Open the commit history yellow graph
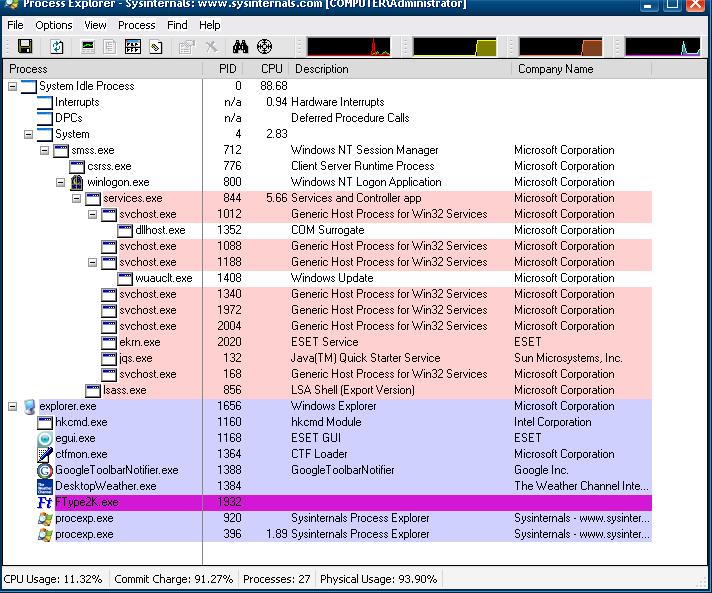This screenshot has width=712, height=593. [455, 47]
